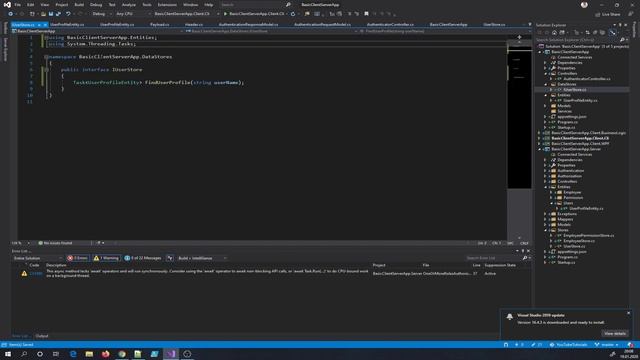Click the notification bell in update popup
Image resolution: width=640 pixels, height=360 pixels.
click(509, 317)
